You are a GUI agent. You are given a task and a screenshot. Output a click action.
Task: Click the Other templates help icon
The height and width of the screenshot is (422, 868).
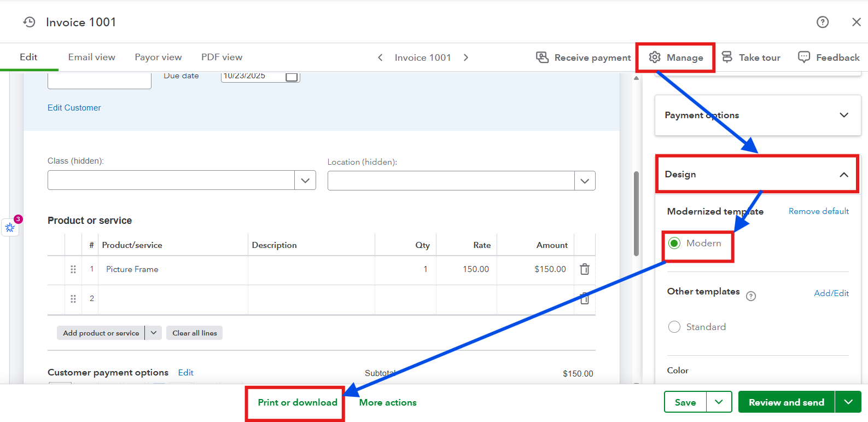coord(752,296)
